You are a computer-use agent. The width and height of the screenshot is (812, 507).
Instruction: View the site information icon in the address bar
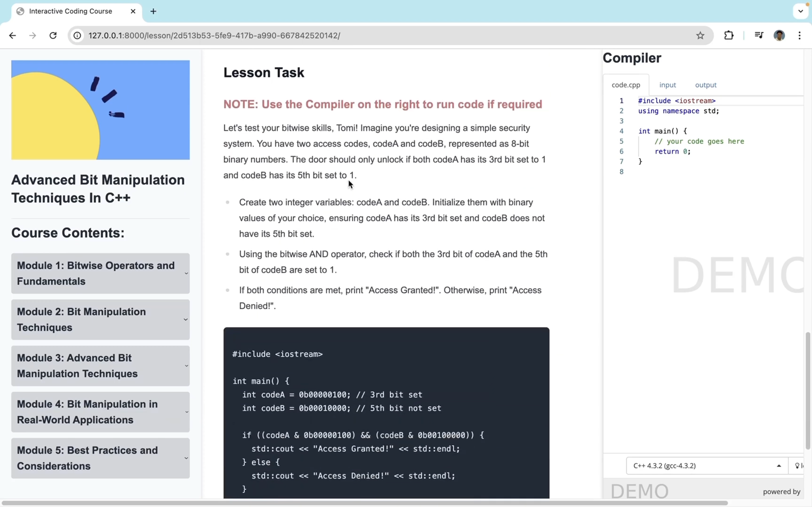click(x=78, y=35)
